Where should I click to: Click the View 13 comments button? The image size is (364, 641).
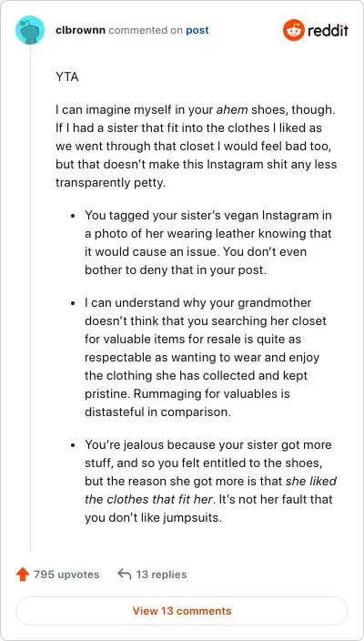(x=182, y=611)
